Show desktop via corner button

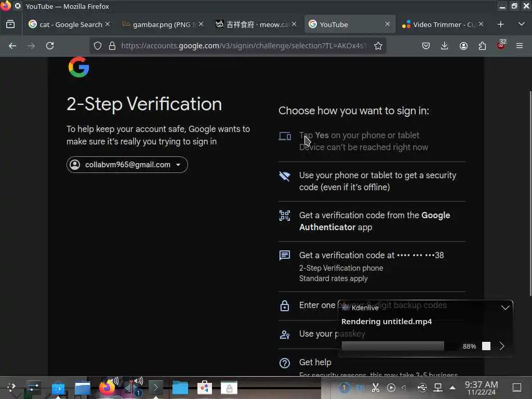[517, 388]
